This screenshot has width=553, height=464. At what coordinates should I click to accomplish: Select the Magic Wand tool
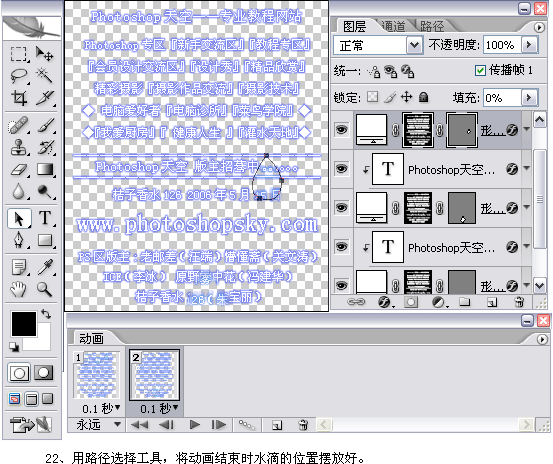(44, 75)
